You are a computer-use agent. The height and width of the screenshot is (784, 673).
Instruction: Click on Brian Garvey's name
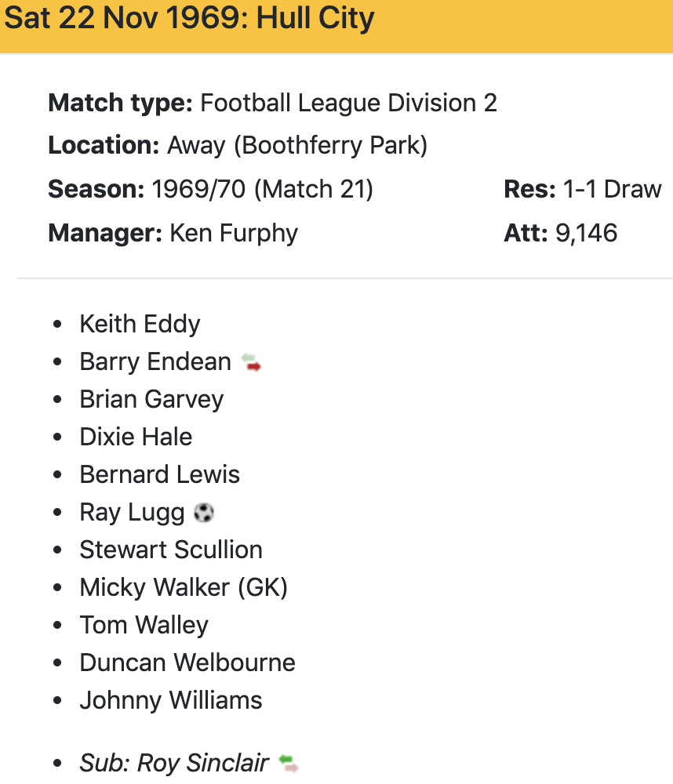[151, 399]
